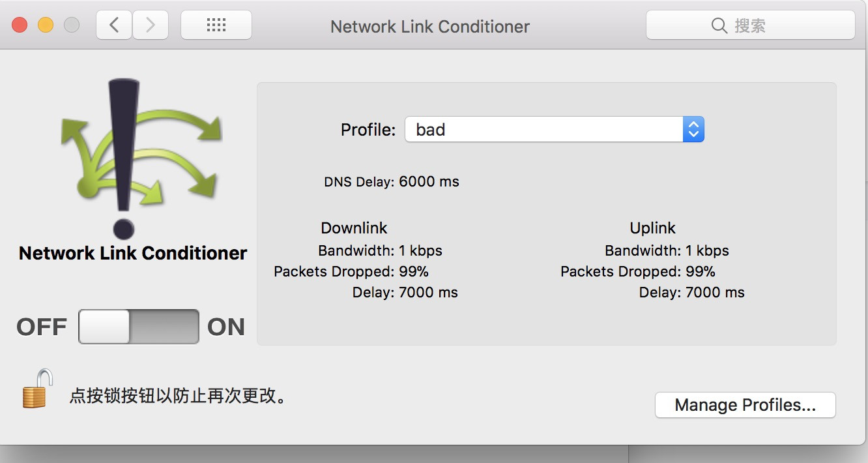The image size is (868, 463).
Task: Click the Network Link Conditioner window title
Action: point(430,26)
